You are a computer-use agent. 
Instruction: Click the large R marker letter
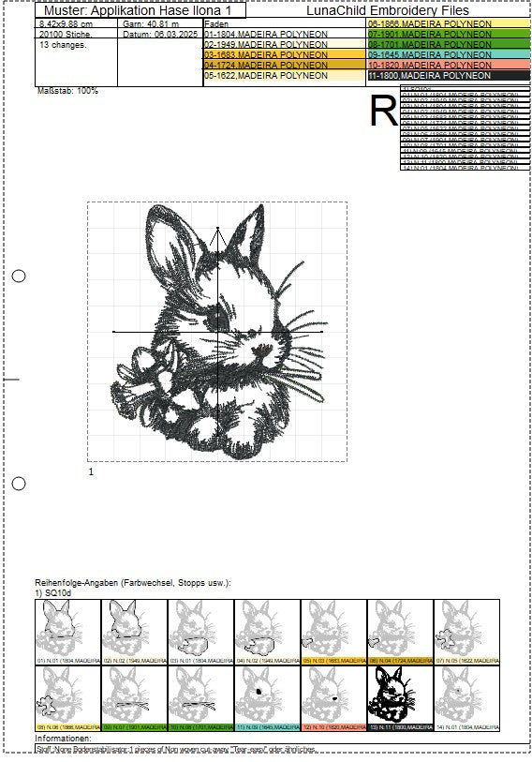(384, 111)
